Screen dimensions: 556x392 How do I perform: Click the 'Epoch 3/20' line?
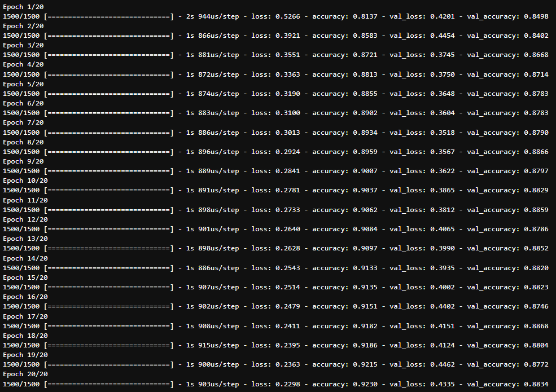click(23, 45)
